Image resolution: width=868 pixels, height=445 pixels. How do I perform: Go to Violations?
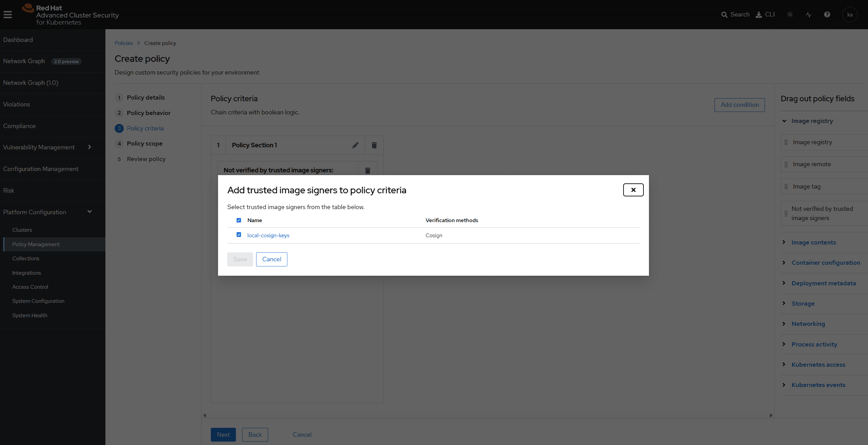click(53, 104)
